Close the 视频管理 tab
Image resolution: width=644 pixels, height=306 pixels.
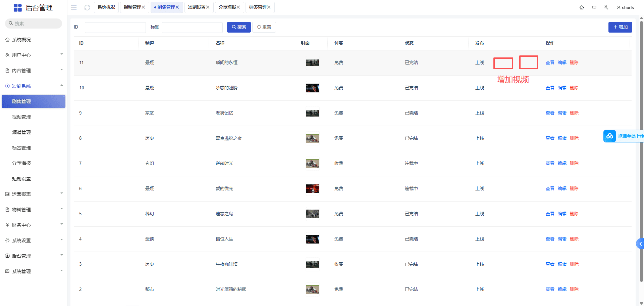point(143,7)
